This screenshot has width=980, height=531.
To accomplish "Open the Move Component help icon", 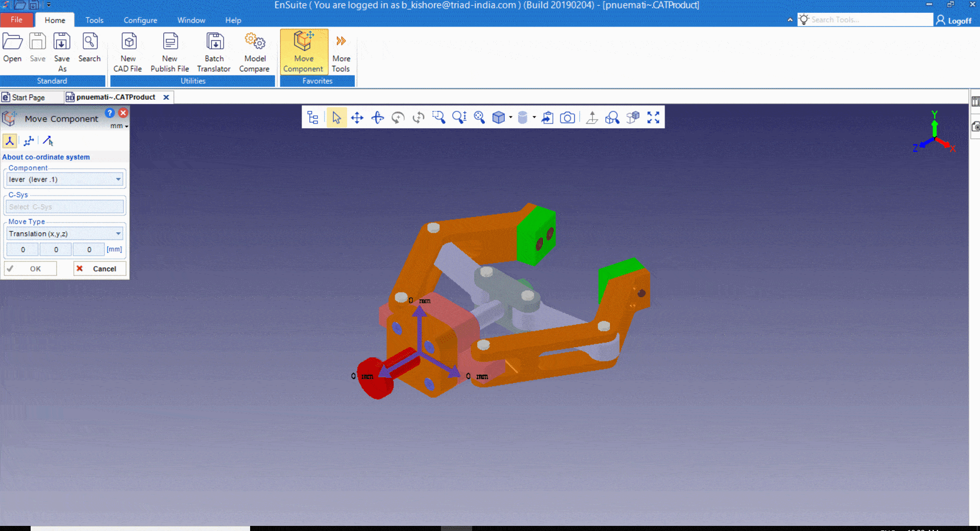I will (x=110, y=113).
